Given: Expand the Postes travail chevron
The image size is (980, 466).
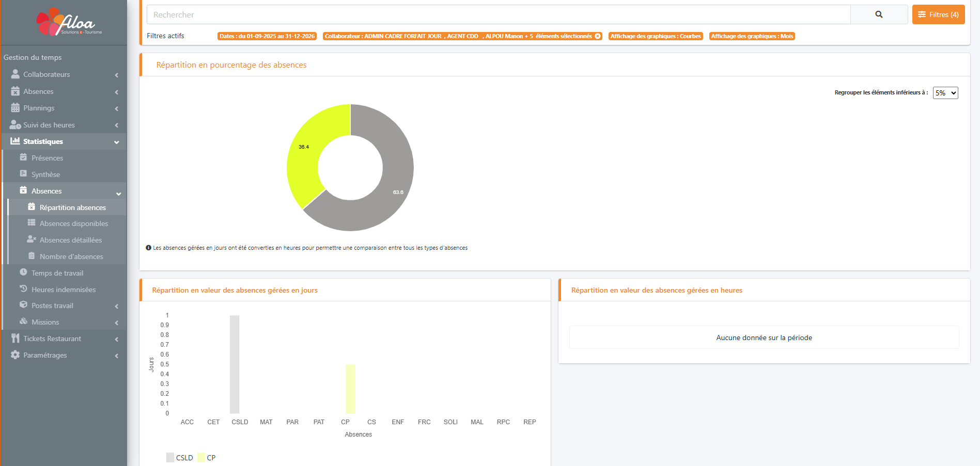Looking at the screenshot, I should (x=117, y=306).
